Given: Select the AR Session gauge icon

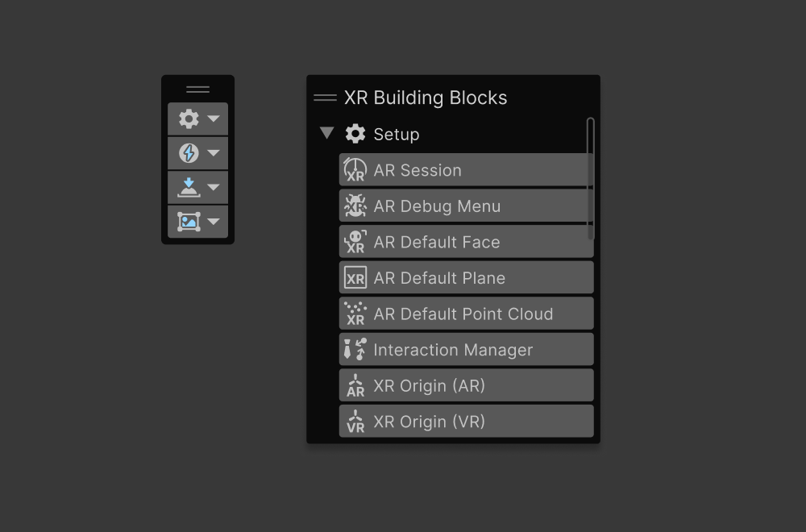Looking at the screenshot, I should 355,169.
